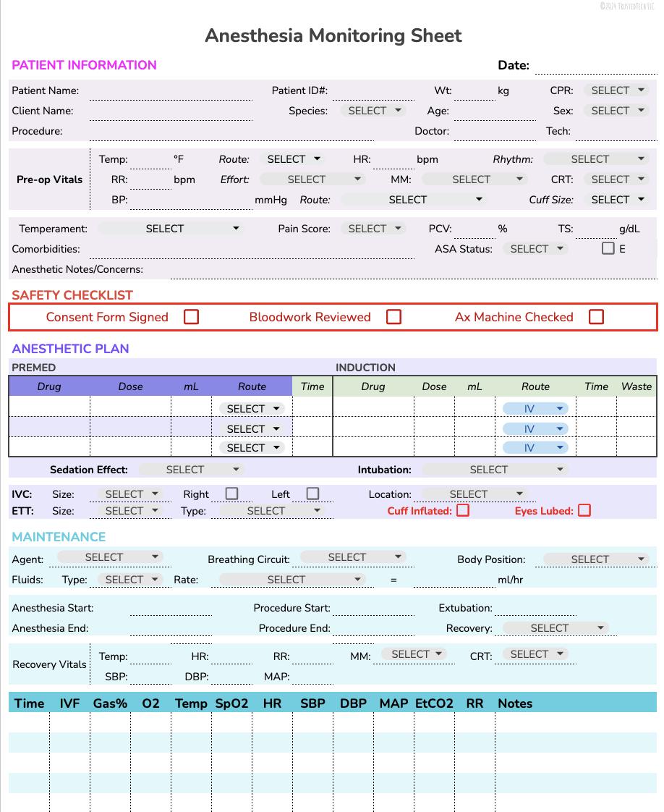The width and height of the screenshot is (664, 812).
Task: Check the IVC Right checkbox
Action: click(231, 493)
